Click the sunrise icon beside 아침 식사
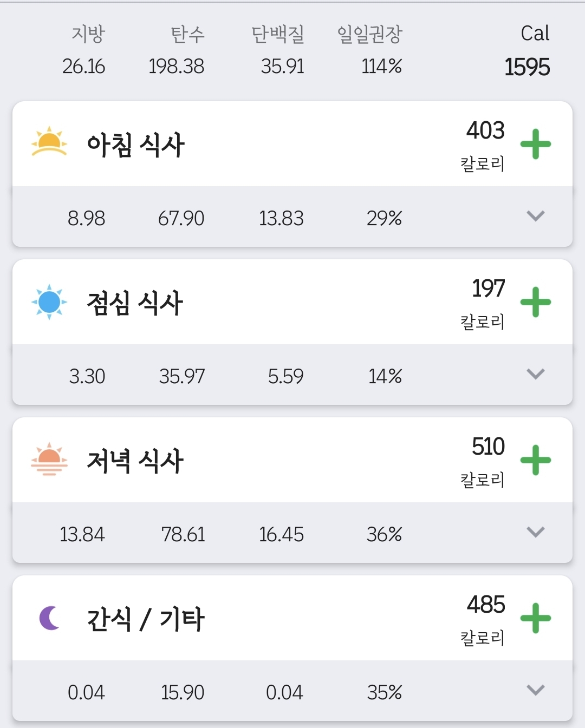 coord(49,142)
